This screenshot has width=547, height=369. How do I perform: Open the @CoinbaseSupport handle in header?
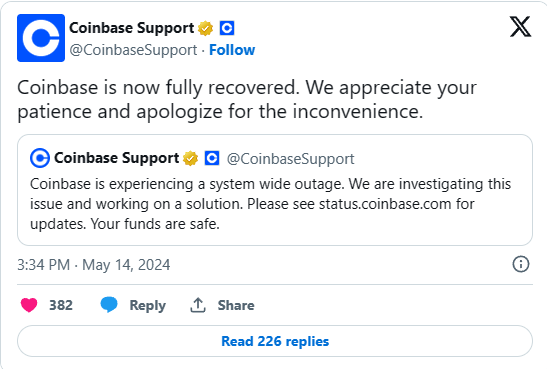[x=133, y=50]
